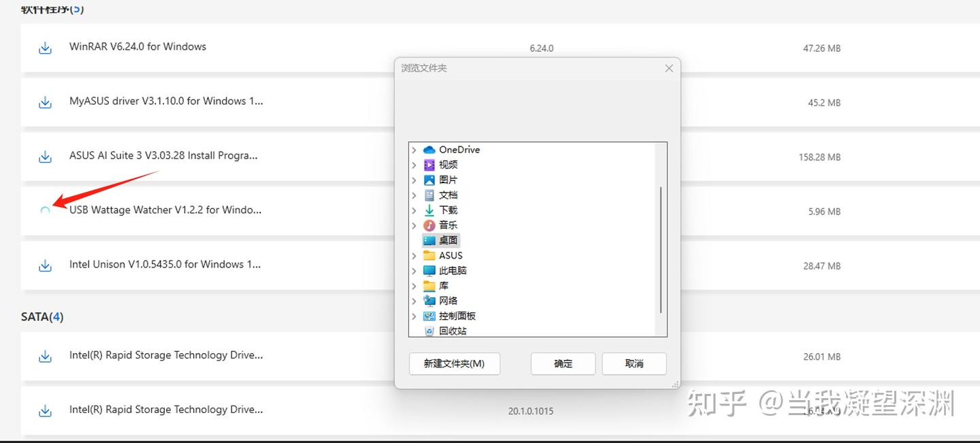Select the 回收站 tree label
Screen dimensions: 980x443
click(x=453, y=331)
